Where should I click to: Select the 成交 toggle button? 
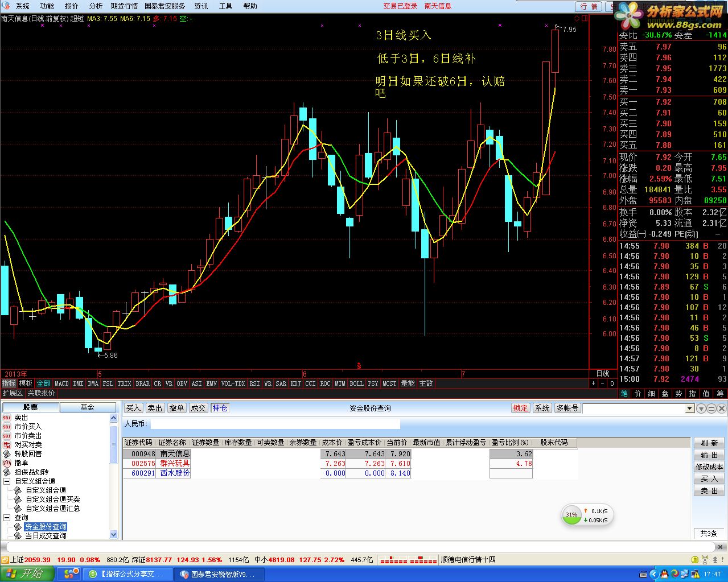198,408
